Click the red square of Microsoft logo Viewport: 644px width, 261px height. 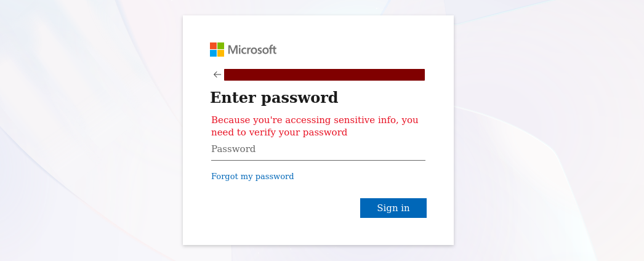point(213,46)
